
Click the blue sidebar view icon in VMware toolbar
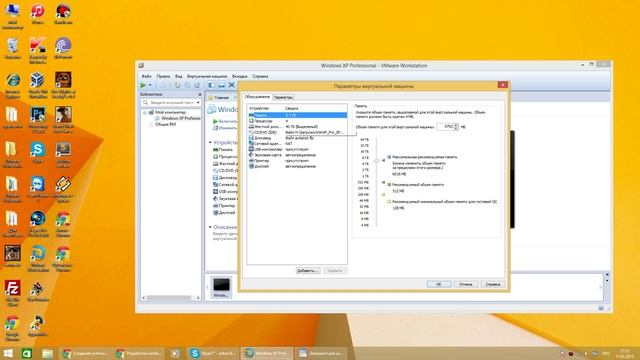[211, 85]
